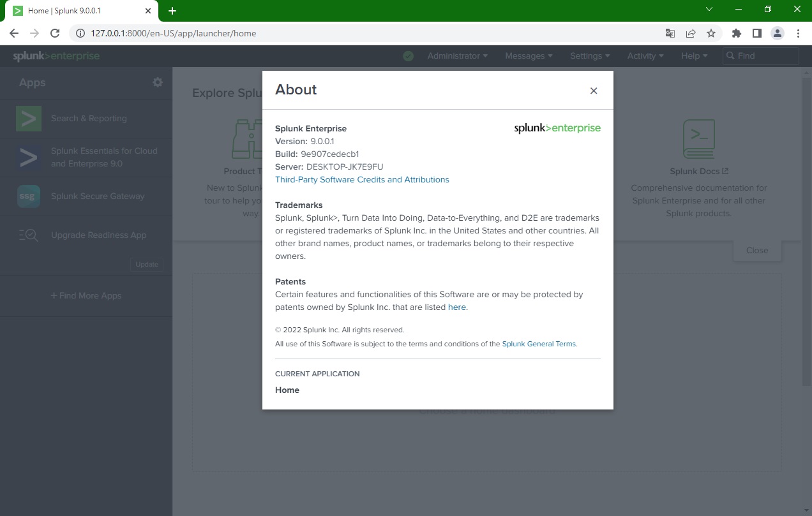This screenshot has width=812, height=516.
Task: Click the address bar URL
Action: click(174, 33)
